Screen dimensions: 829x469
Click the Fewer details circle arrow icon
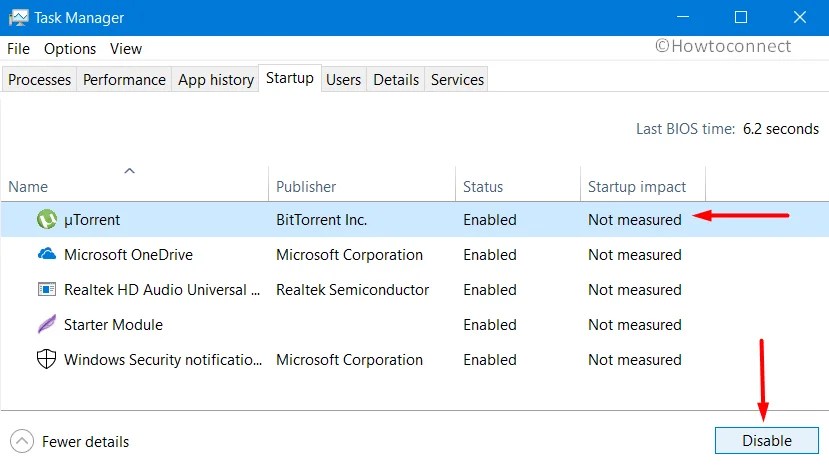pos(22,441)
